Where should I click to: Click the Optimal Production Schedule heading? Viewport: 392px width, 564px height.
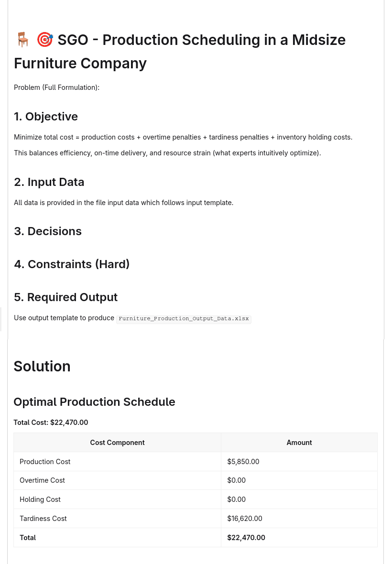94,402
